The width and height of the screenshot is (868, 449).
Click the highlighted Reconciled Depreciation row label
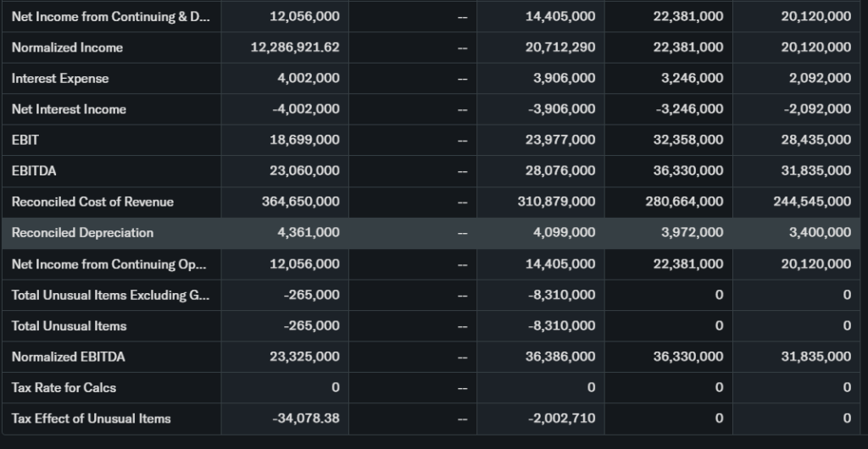coord(82,232)
